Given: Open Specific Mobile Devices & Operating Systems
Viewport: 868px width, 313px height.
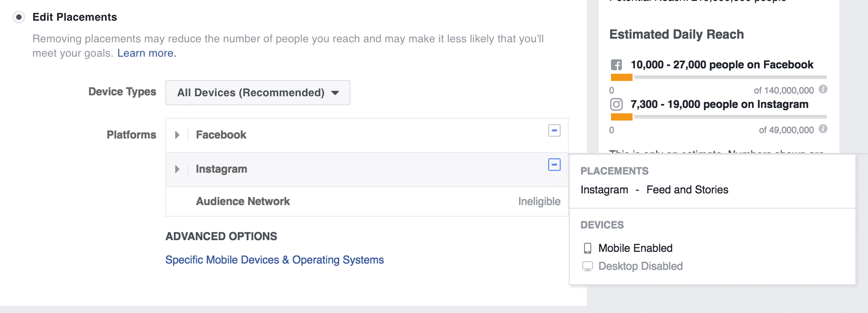Looking at the screenshot, I should (275, 260).
